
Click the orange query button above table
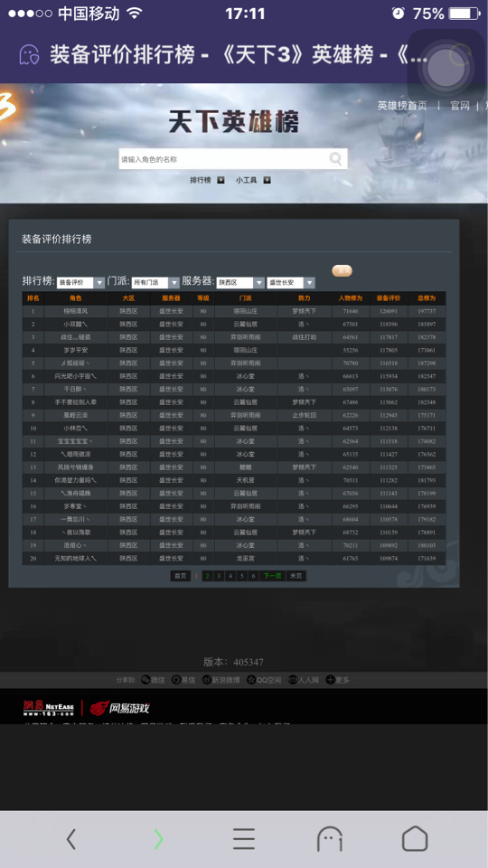pos(342,270)
